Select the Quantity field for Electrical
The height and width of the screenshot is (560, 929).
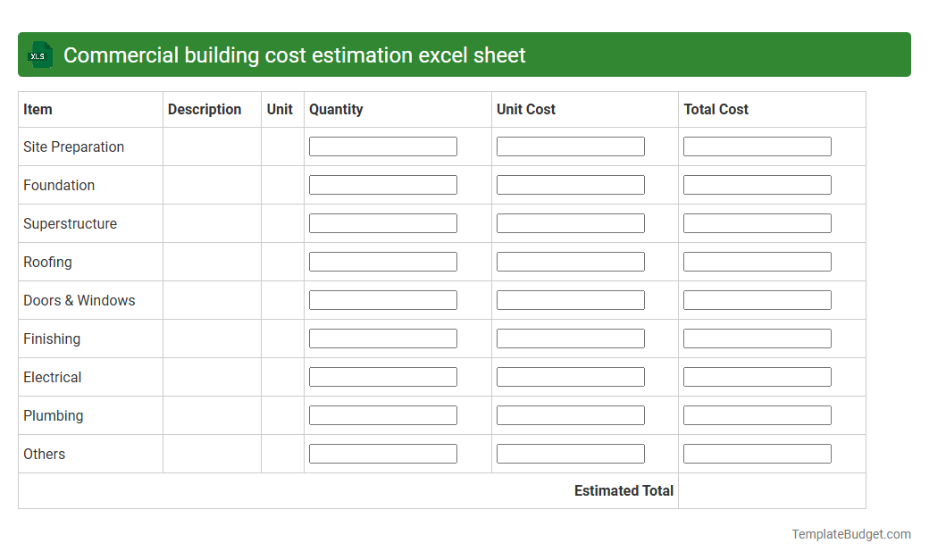(382, 376)
